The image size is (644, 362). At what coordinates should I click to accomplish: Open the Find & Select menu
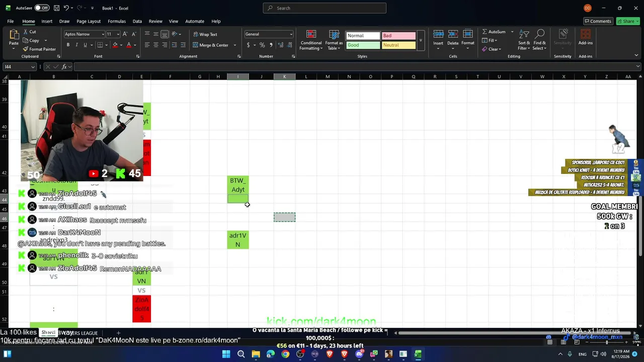pos(539,40)
